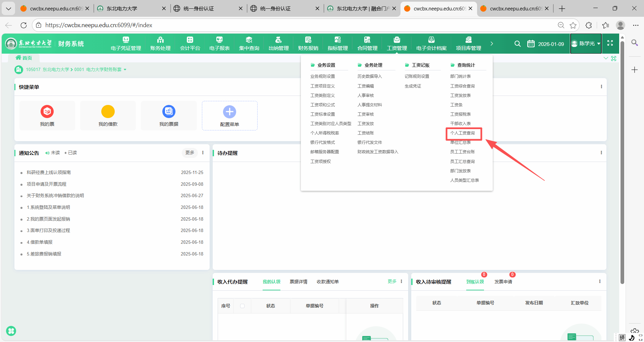This screenshot has width=644, height=342.
Task: Click the green clover floating icon
Action: pyautogui.click(x=11, y=331)
